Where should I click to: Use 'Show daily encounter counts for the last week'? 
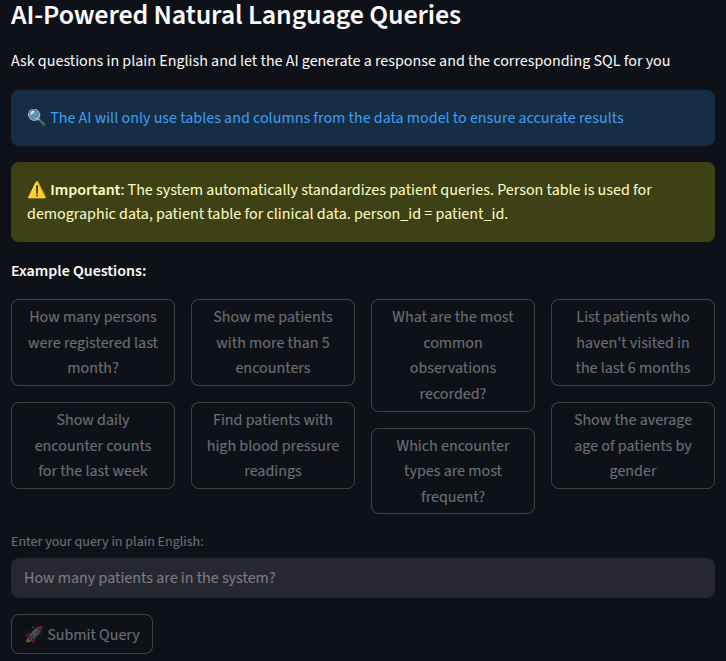[x=93, y=445]
